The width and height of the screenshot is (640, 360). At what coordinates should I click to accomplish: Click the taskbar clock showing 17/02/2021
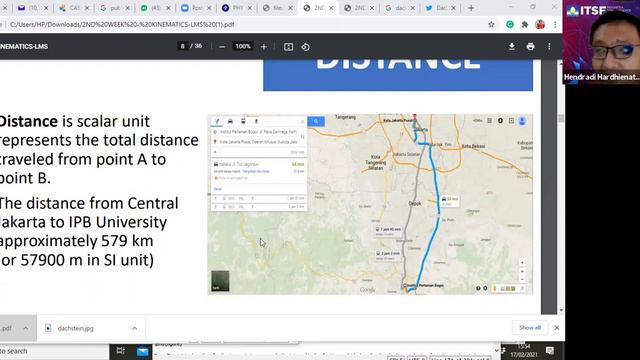click(x=524, y=351)
